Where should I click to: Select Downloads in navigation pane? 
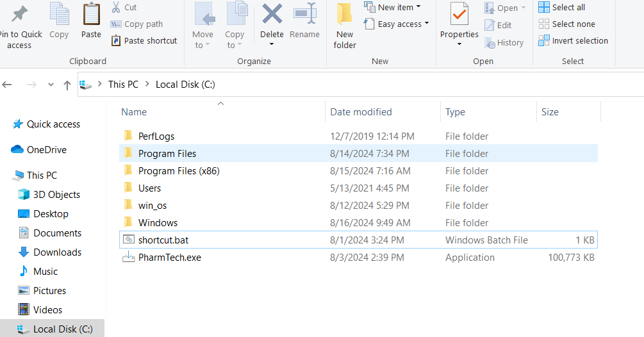pyautogui.click(x=57, y=252)
